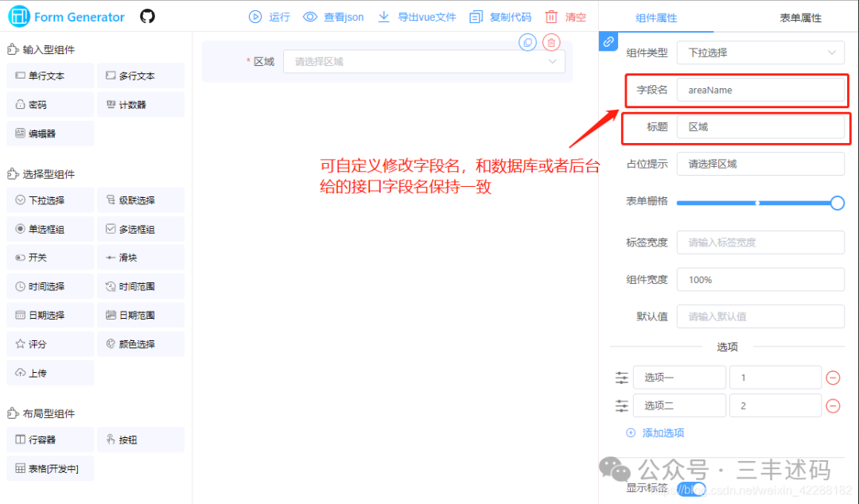Switch to the 组件属性 tab

(x=656, y=17)
